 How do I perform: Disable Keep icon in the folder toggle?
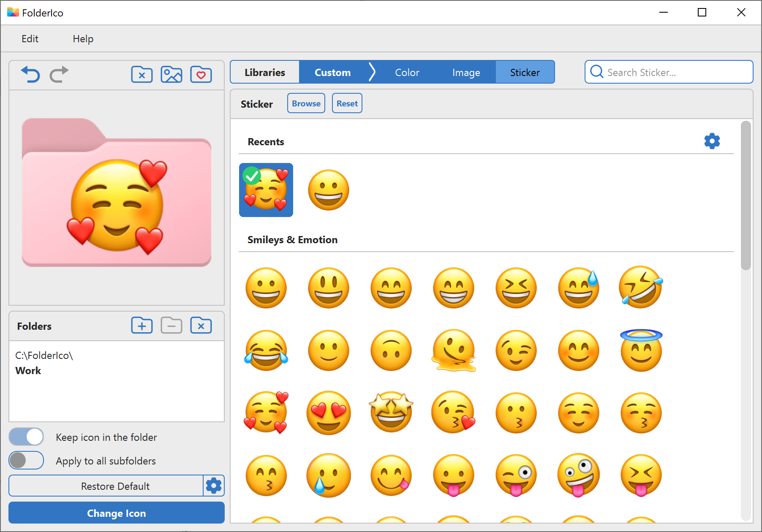pos(26,437)
